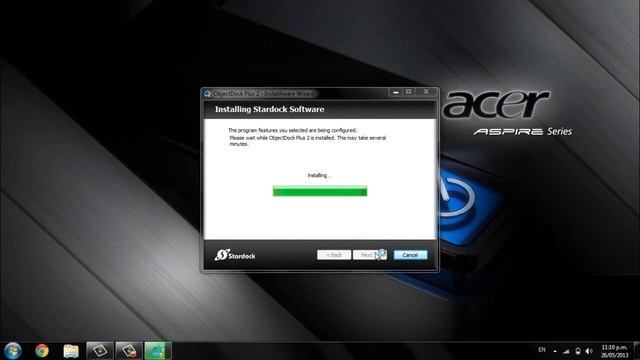
Task: Click the installer window title text
Action: [x=264, y=93]
